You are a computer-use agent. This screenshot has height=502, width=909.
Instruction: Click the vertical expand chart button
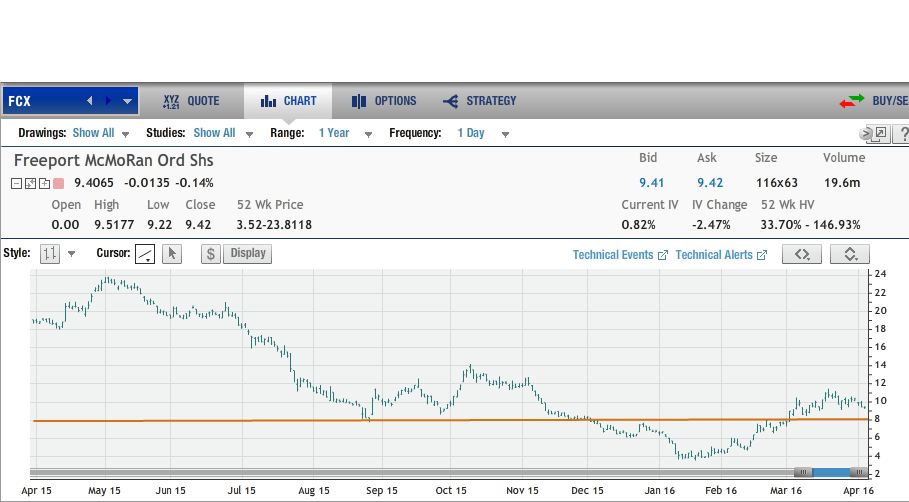(850, 254)
